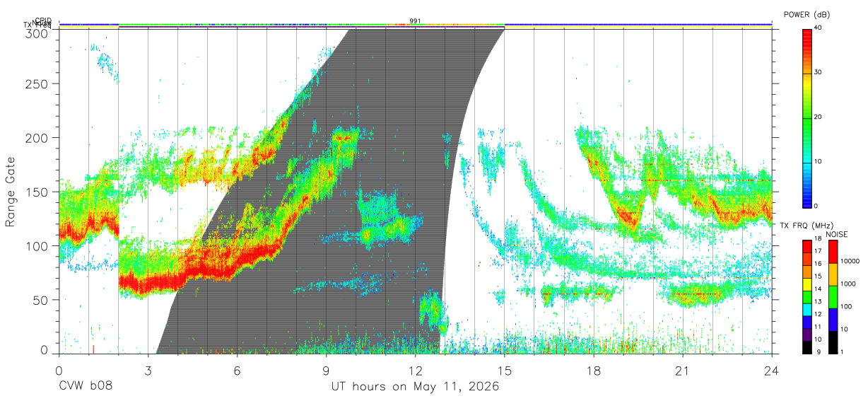Click the "300" range gate tick label
Screen dimensions: 868x401
[x=35, y=33]
